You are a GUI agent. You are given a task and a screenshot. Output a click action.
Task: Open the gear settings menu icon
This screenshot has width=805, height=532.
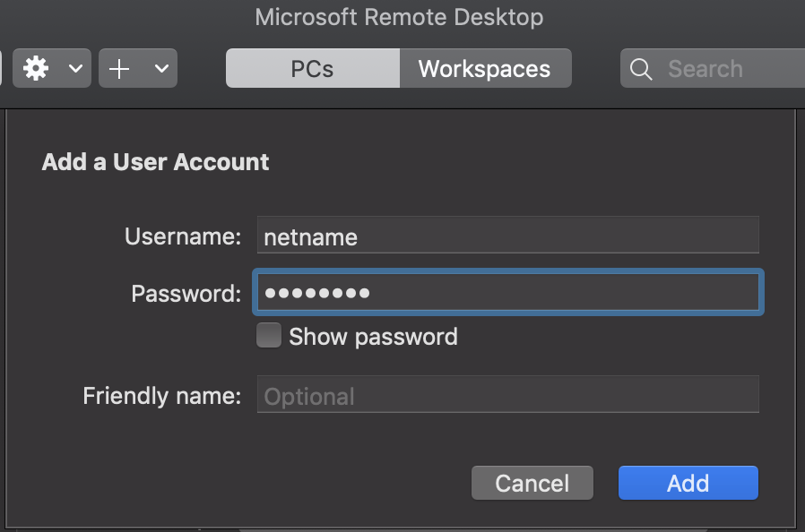(x=36, y=68)
